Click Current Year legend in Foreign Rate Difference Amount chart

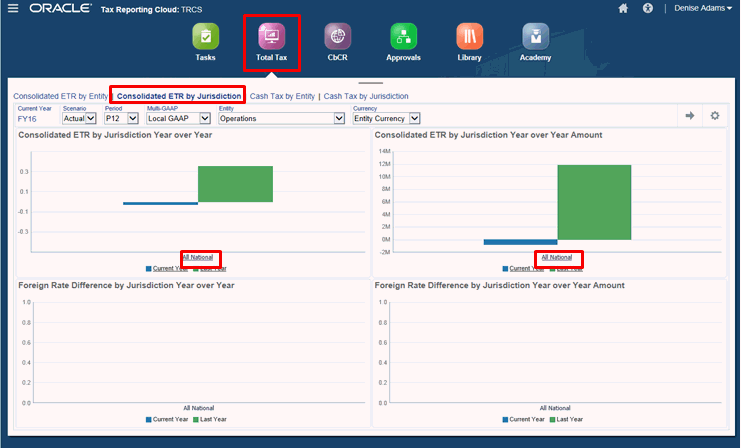click(523, 419)
